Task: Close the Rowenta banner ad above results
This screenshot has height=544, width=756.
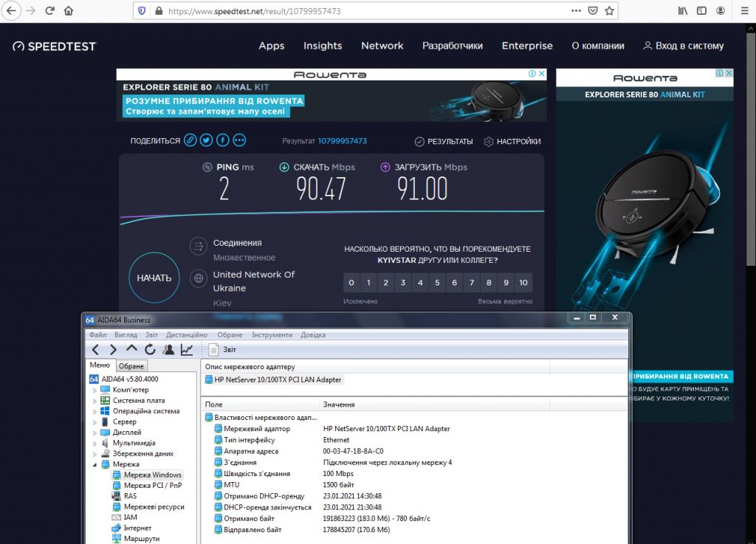Action: [542, 73]
